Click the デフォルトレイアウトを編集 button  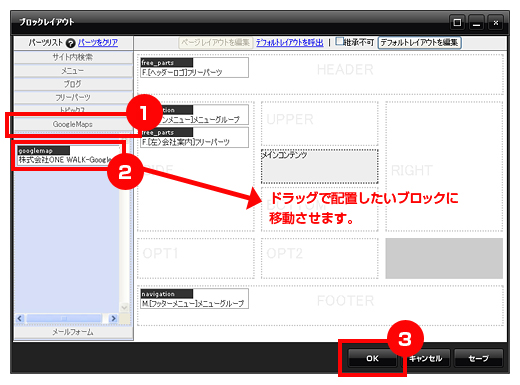pyautogui.click(x=419, y=43)
